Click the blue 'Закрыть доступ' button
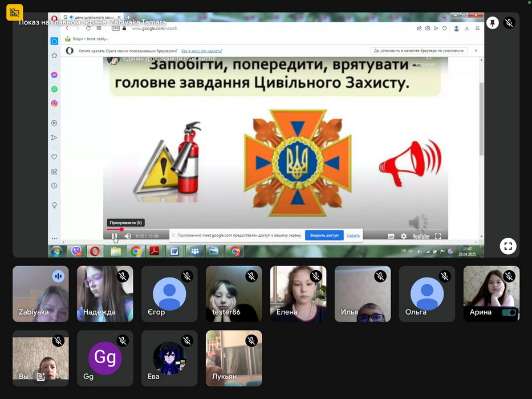532x399 pixels. coord(324,235)
